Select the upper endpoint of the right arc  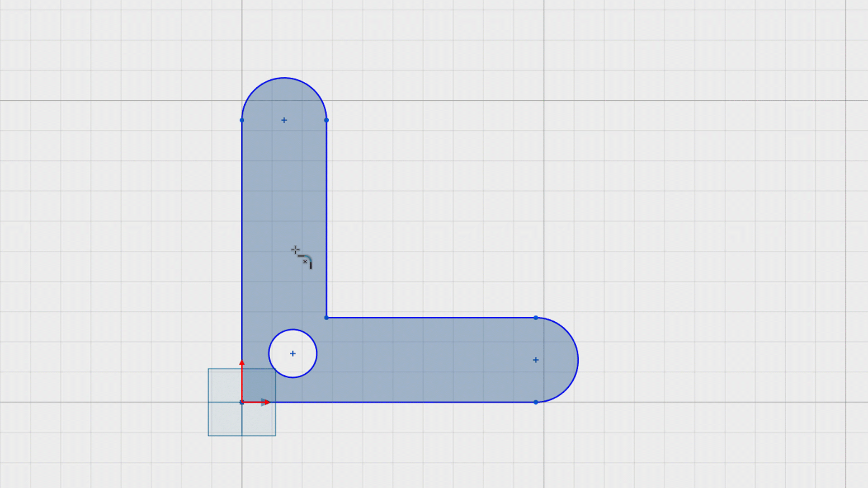click(536, 318)
